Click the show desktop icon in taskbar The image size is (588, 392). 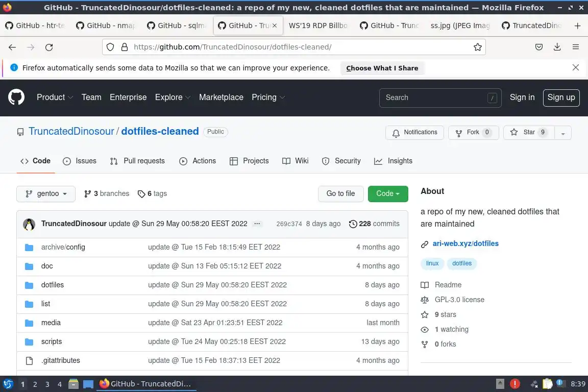click(x=88, y=384)
